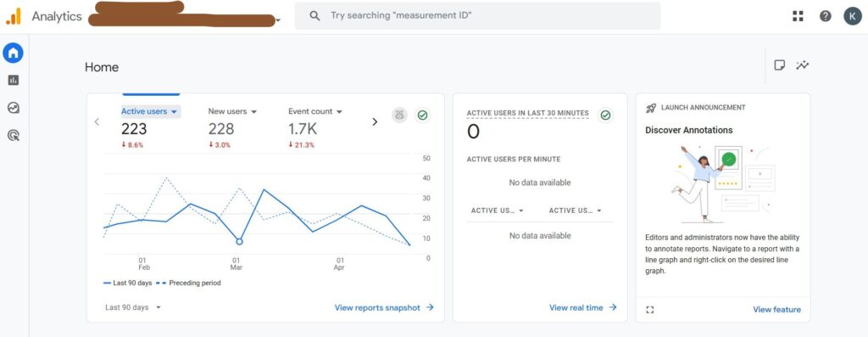Click the highlighted data point on chart

coord(239,242)
